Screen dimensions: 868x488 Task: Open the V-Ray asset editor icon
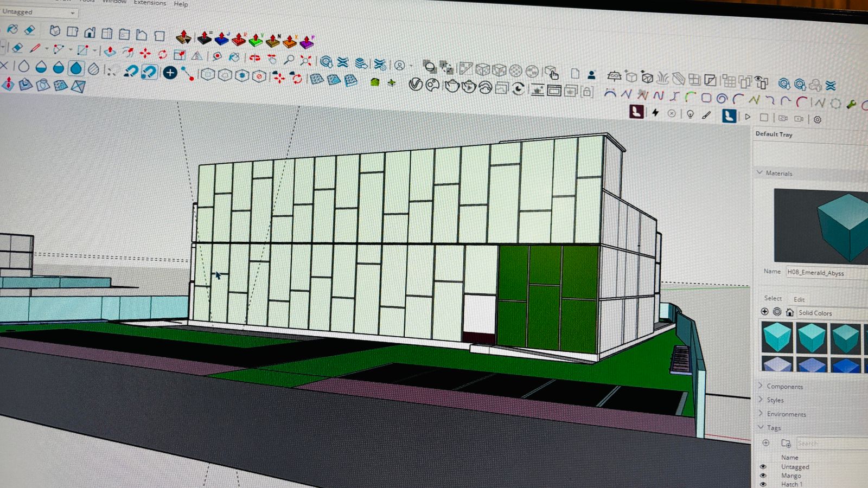tap(416, 84)
